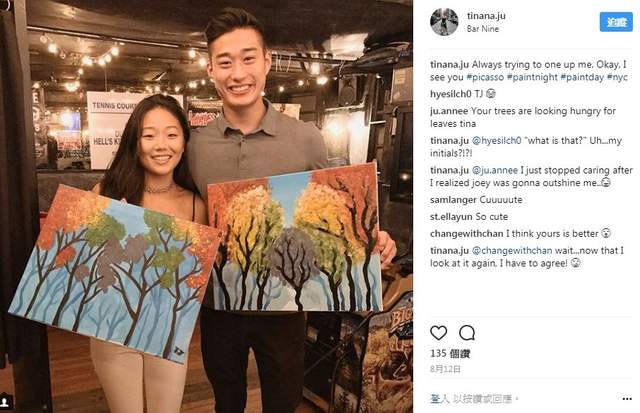
Task: View the 135 likes count
Action: 450,353
